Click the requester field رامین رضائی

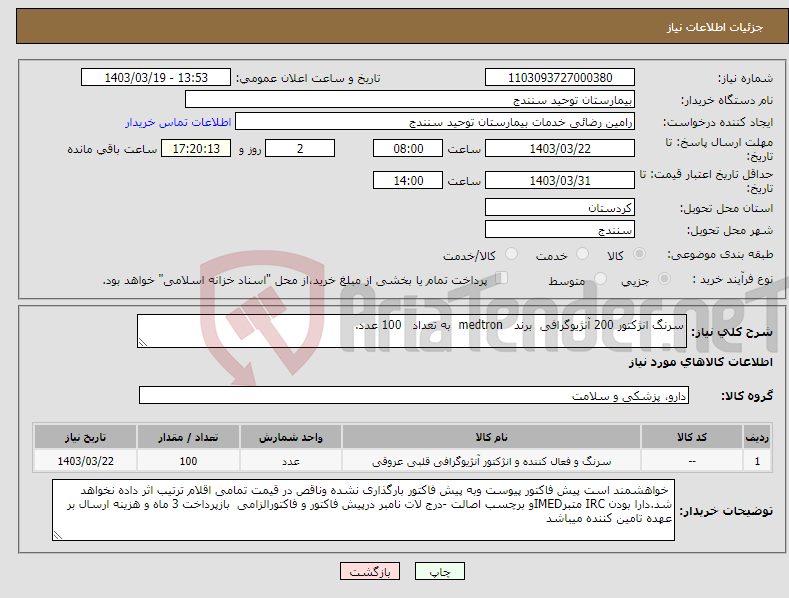[435, 122]
